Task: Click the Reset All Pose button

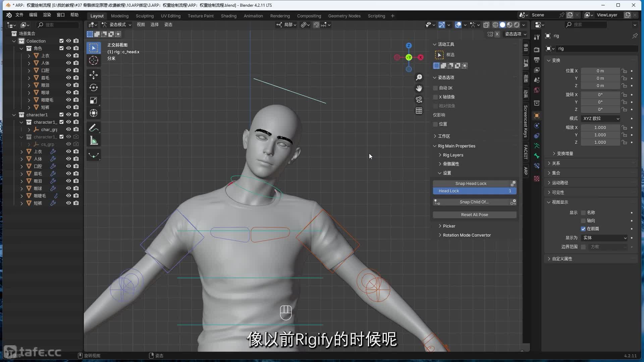Action: pyautogui.click(x=474, y=215)
